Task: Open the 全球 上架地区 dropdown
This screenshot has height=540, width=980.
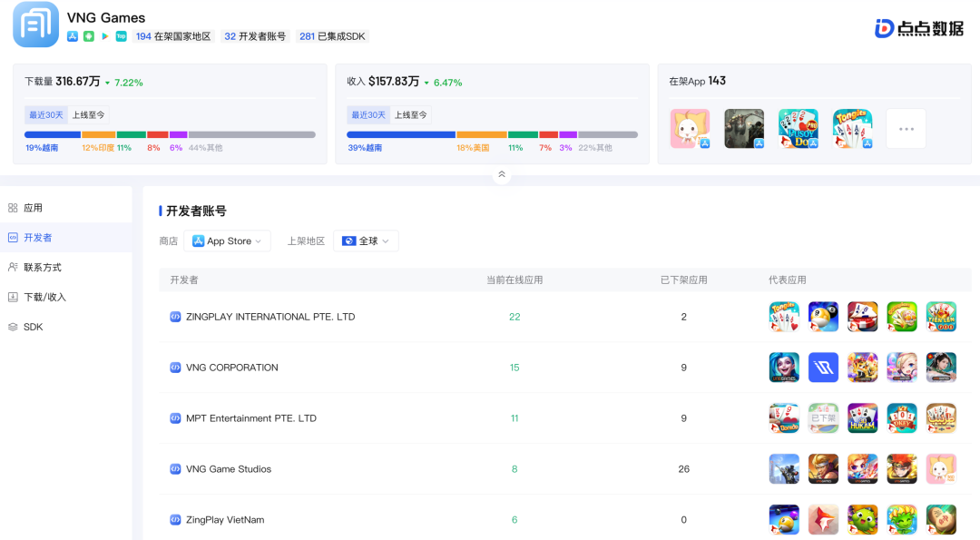Action: pyautogui.click(x=366, y=241)
